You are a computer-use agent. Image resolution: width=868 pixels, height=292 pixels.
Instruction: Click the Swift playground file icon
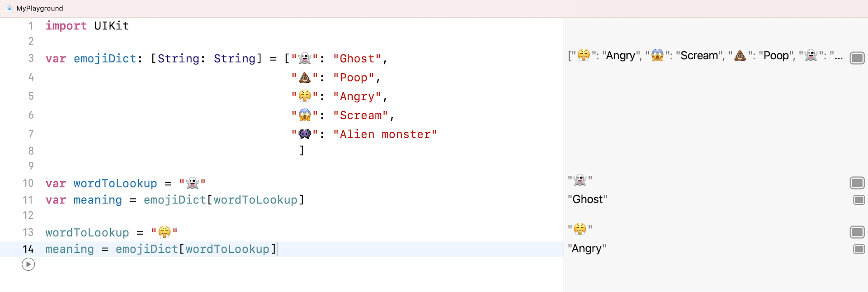tap(8, 8)
